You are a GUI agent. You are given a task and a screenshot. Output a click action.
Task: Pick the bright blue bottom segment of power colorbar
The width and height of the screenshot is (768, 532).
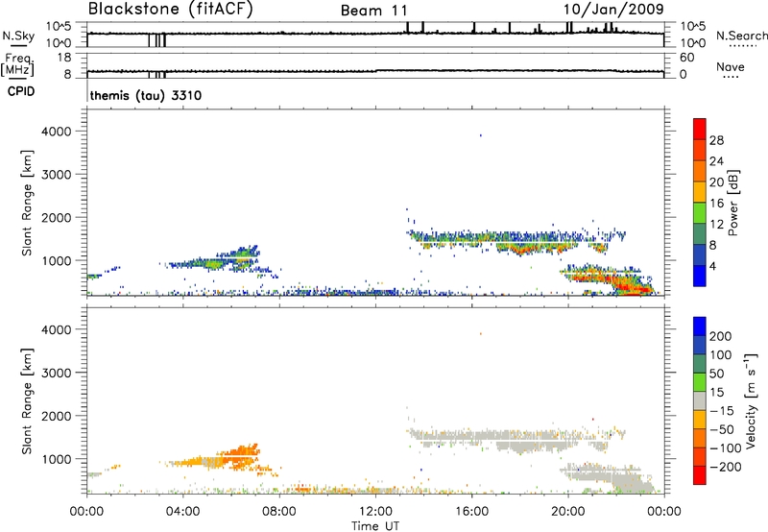[x=700, y=276]
